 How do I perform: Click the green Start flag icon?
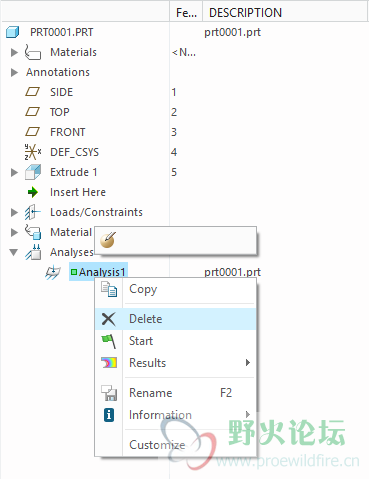[109, 341]
